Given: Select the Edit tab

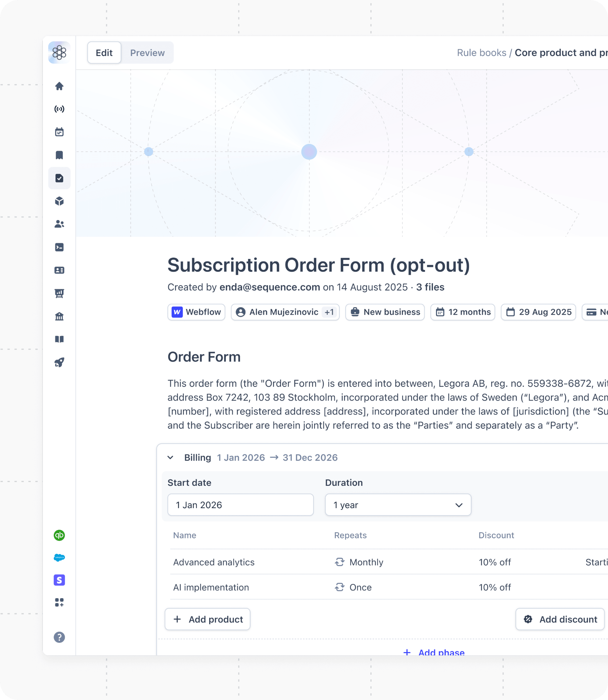Looking at the screenshot, I should pos(104,53).
